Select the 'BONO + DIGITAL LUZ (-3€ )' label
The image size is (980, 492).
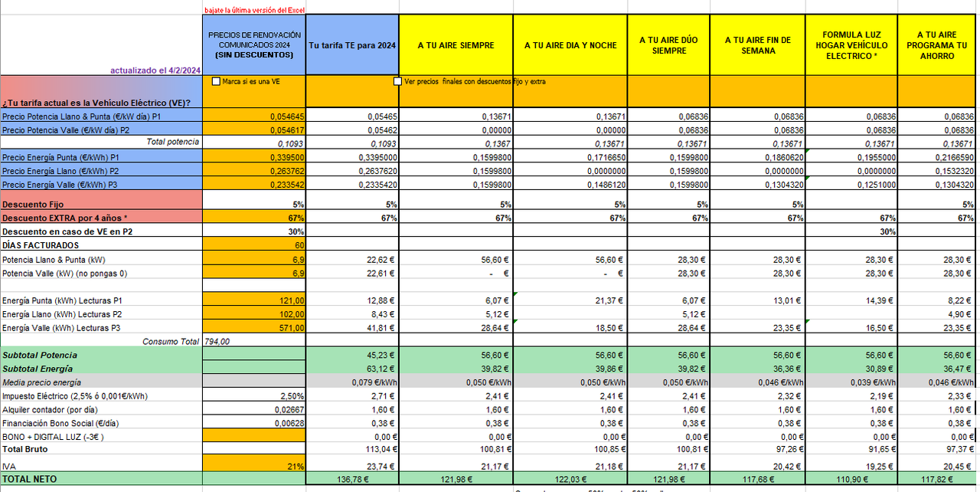[53, 436]
